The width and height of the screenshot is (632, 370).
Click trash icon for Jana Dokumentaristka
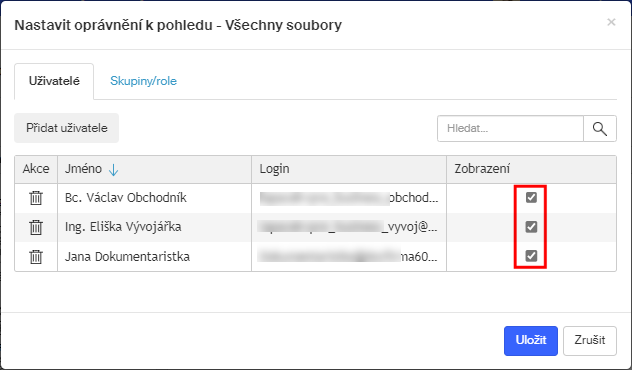tap(36, 256)
